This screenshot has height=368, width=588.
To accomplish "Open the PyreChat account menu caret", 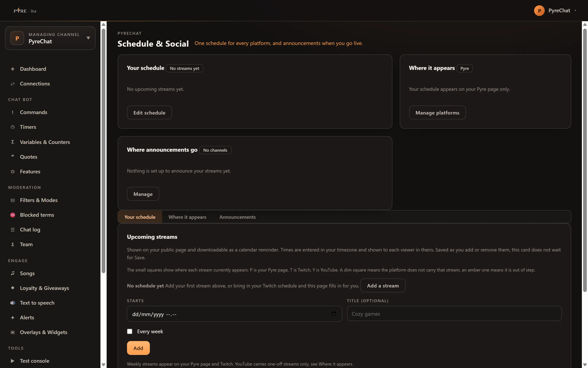I will pyautogui.click(x=575, y=11).
